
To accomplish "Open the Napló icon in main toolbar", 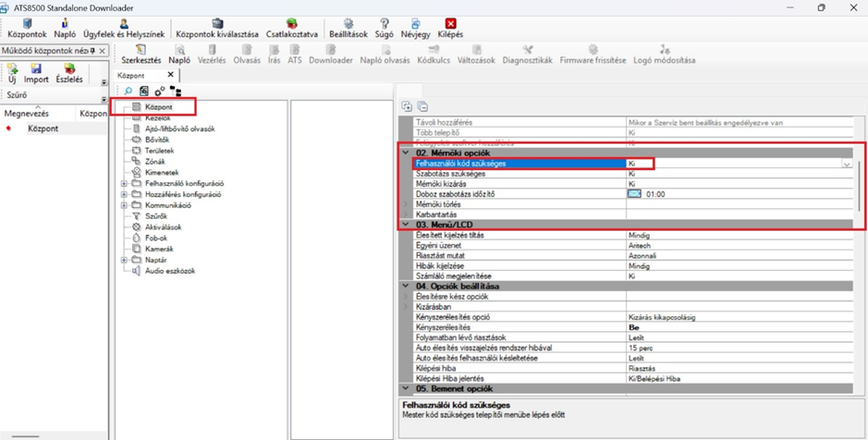I will pos(65,24).
